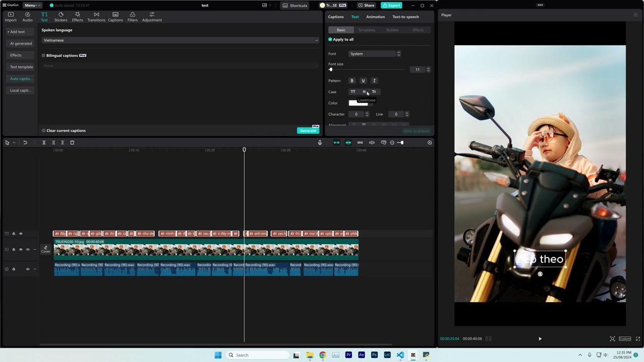Select Text template in sidebar
Image resolution: width=644 pixels, height=362 pixels.
click(x=21, y=67)
